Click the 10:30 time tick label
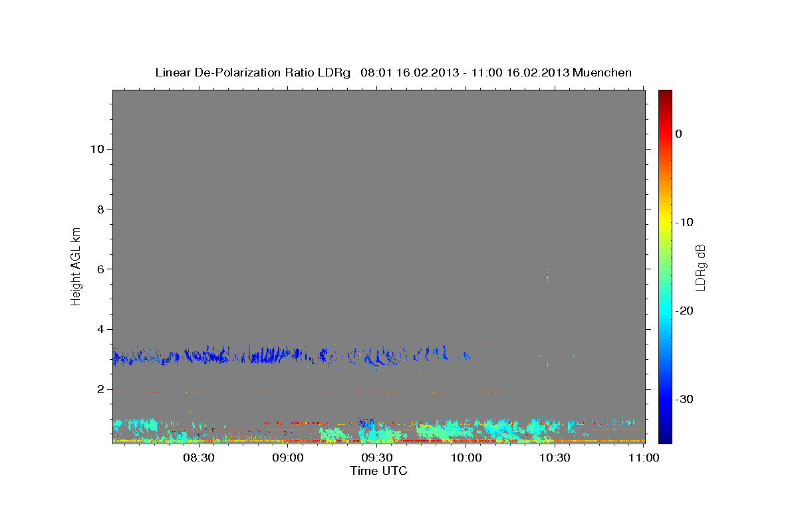 click(x=554, y=458)
